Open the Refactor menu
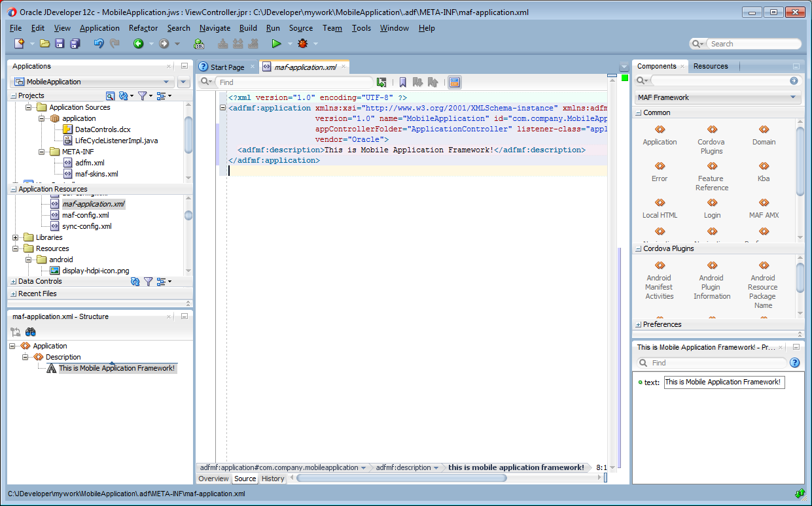The image size is (812, 506). (x=143, y=28)
